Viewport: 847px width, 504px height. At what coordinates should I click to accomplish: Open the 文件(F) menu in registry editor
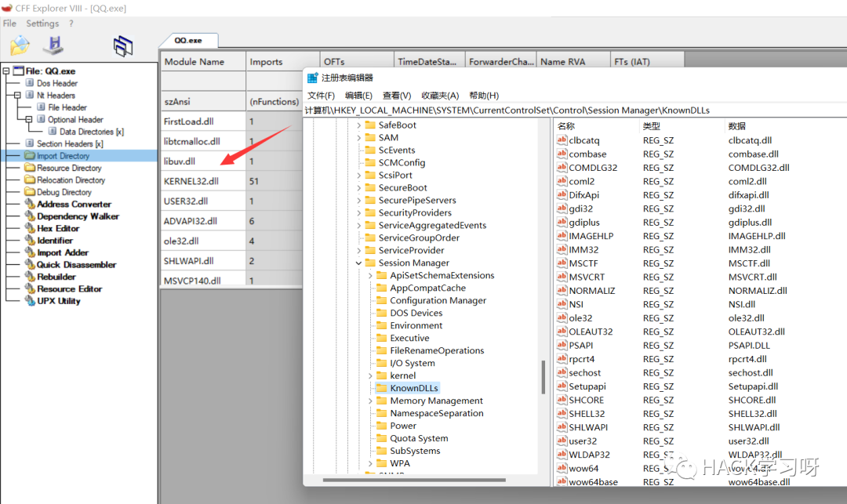(321, 96)
